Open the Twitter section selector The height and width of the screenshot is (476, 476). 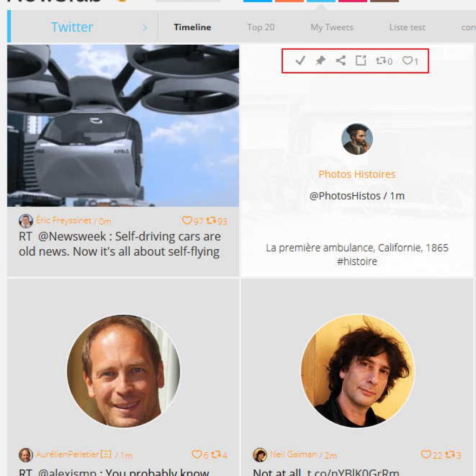[x=72, y=27]
